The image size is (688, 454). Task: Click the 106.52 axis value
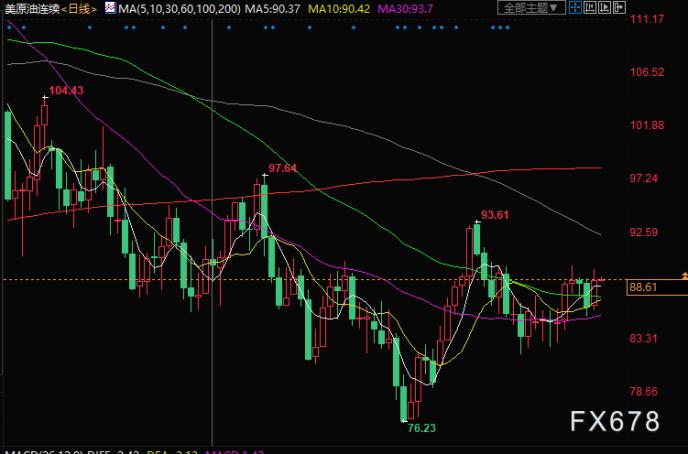(x=647, y=72)
